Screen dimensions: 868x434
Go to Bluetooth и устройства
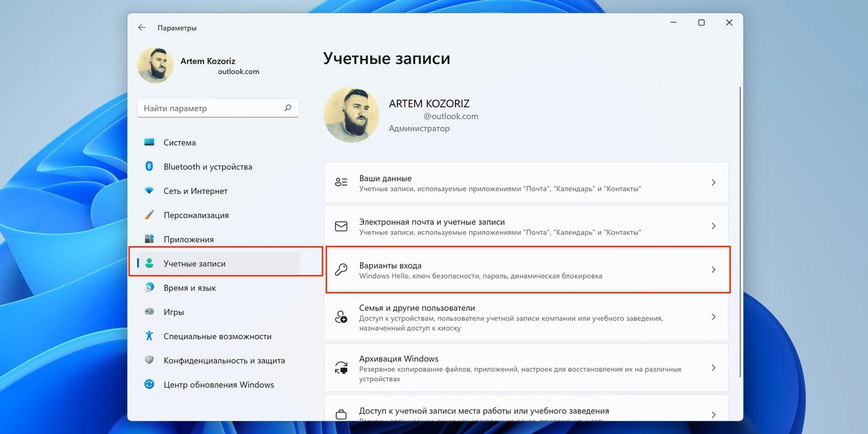pyautogui.click(x=218, y=167)
